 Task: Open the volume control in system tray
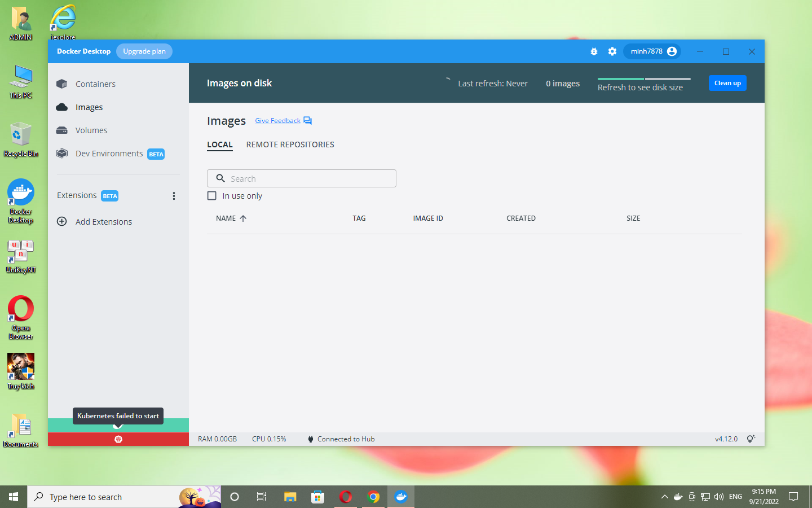[719, 497]
